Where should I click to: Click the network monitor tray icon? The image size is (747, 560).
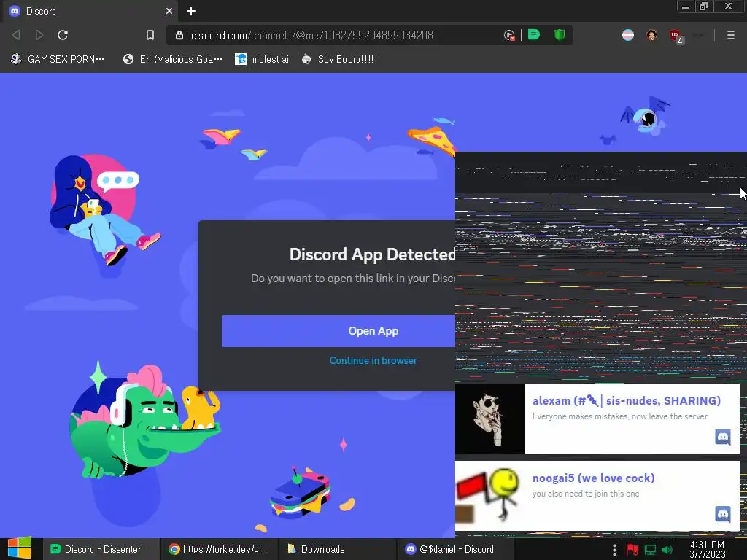pyautogui.click(x=650, y=550)
